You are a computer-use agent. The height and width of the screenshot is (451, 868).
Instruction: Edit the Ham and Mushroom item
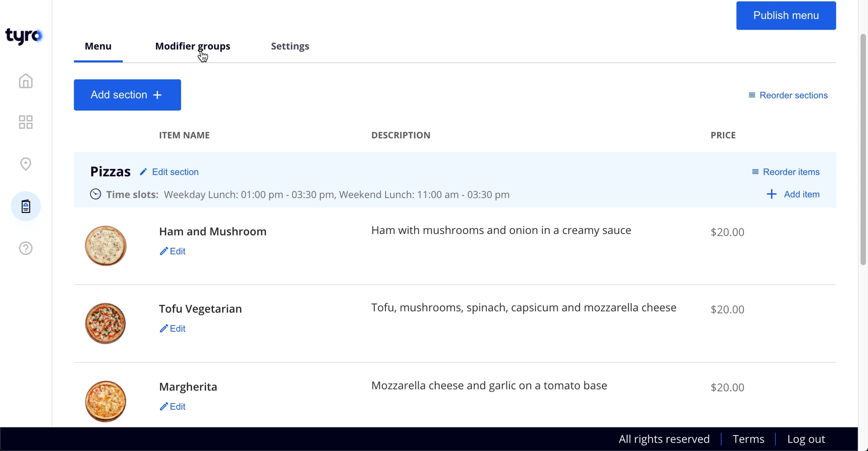coord(173,251)
